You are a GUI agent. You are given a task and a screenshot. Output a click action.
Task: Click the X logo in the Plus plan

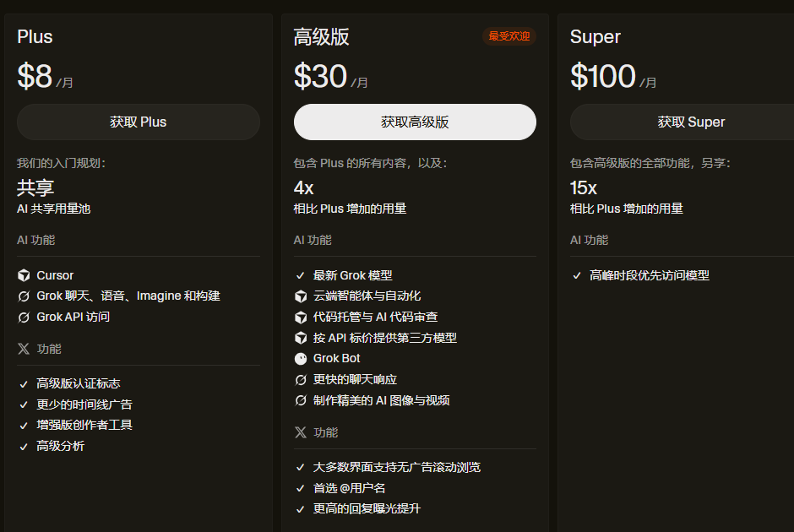pyautogui.click(x=24, y=349)
